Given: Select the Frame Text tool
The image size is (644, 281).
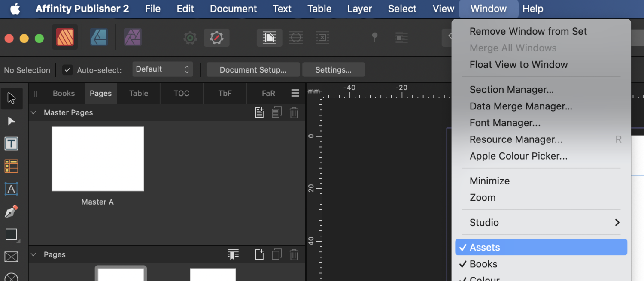Looking at the screenshot, I should [12, 144].
